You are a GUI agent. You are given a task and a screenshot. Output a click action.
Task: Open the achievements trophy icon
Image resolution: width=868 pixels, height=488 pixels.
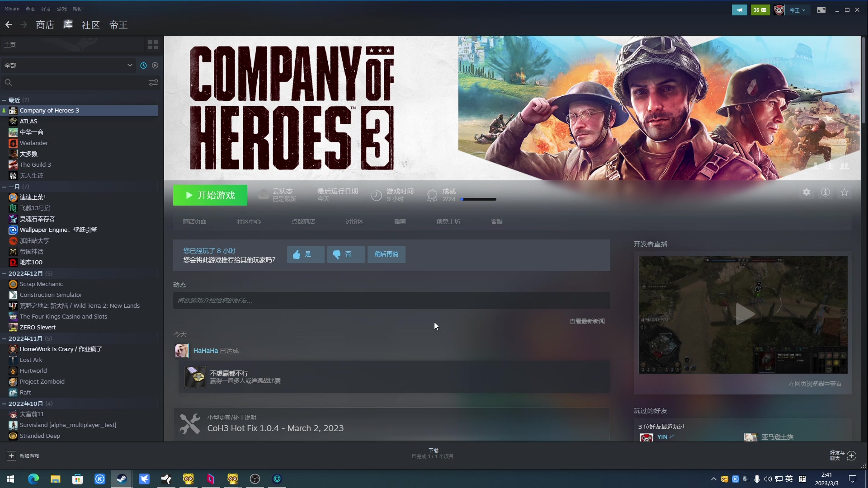(x=432, y=195)
